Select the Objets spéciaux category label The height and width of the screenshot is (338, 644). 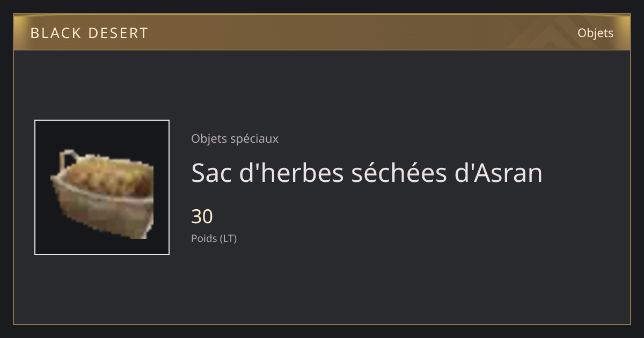click(x=235, y=139)
